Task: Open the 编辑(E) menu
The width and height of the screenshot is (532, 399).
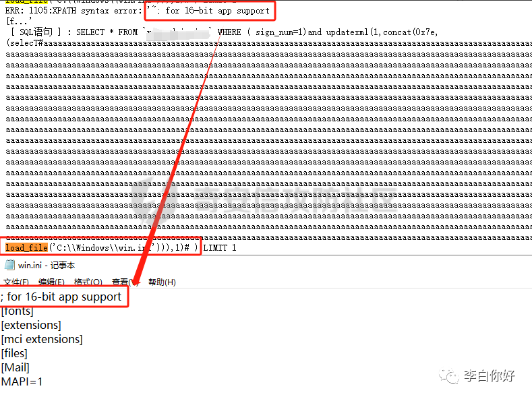Action: point(51,282)
